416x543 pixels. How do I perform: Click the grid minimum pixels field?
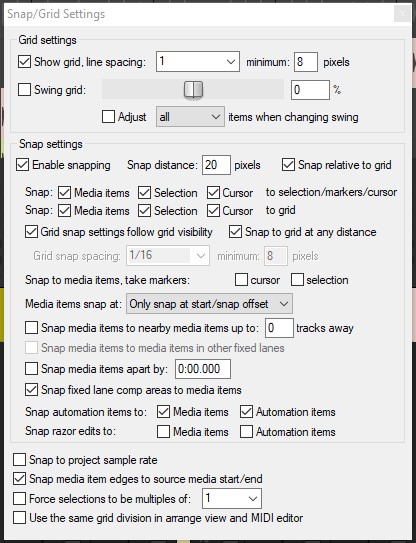point(306,62)
